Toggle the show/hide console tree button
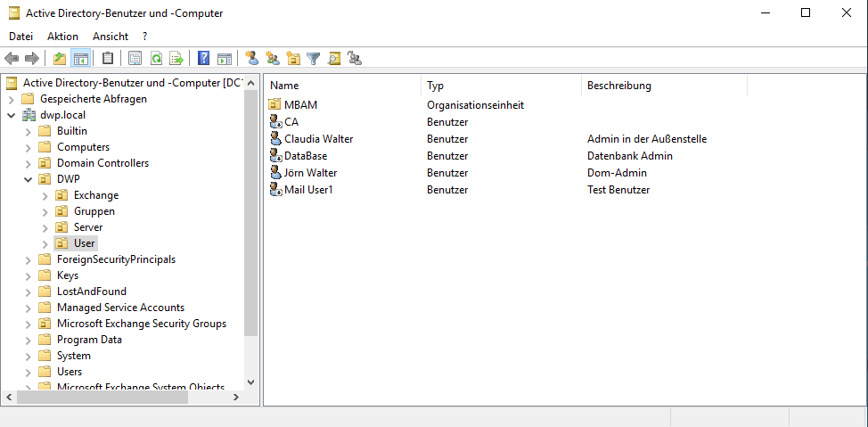This screenshot has width=868, height=427. [x=81, y=59]
